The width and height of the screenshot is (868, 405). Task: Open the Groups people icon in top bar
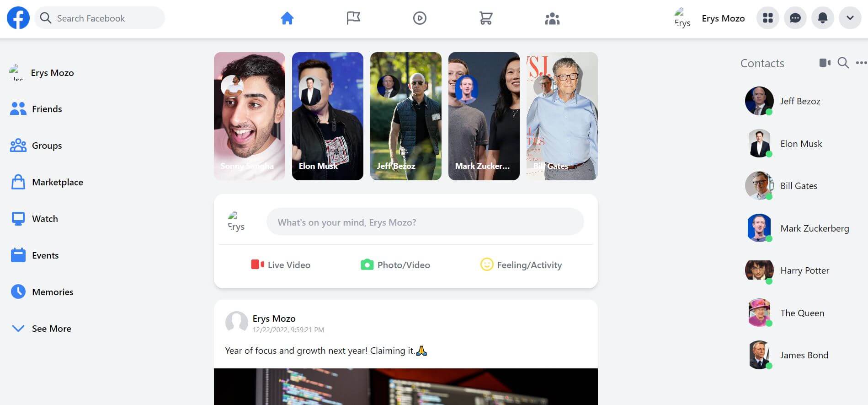click(552, 18)
